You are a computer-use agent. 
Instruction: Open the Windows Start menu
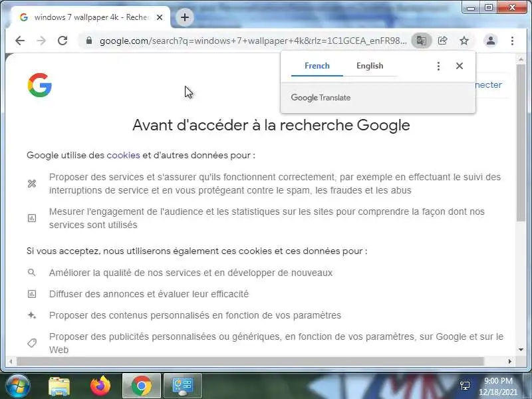(x=17, y=386)
